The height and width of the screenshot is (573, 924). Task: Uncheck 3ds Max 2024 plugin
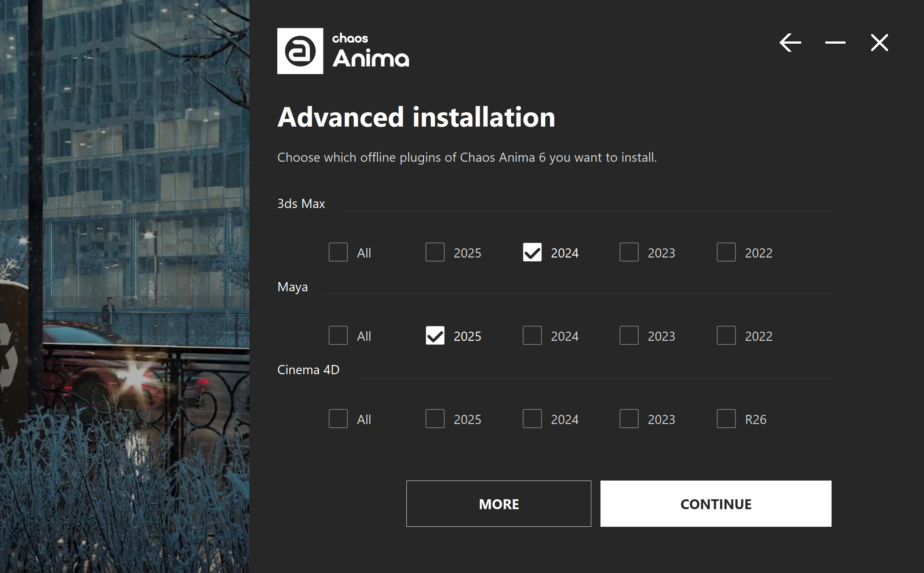pos(532,252)
